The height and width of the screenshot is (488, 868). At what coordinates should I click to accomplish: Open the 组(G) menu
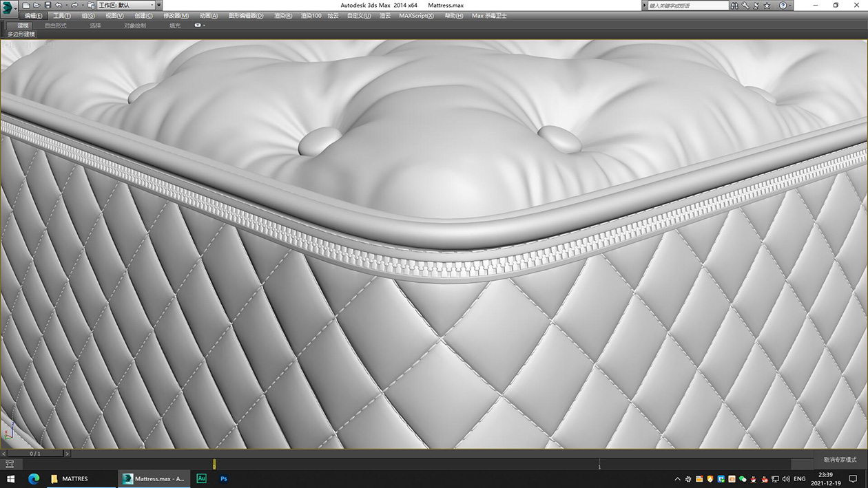click(x=88, y=16)
